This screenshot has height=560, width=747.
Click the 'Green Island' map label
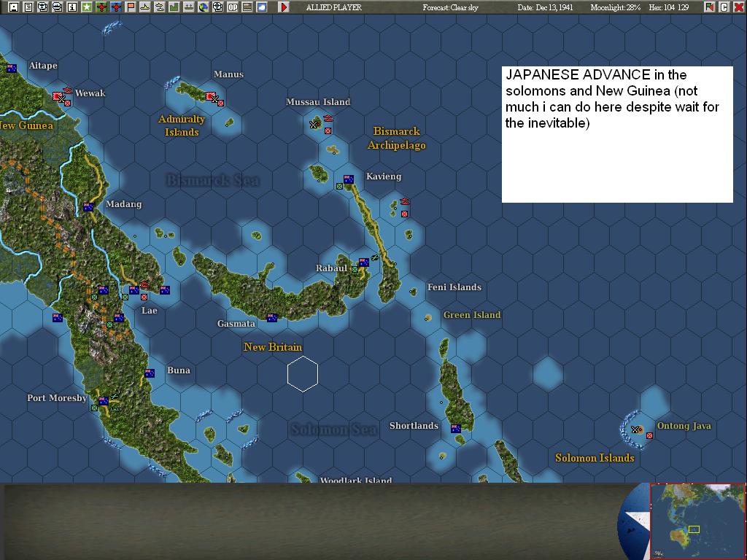coord(472,315)
